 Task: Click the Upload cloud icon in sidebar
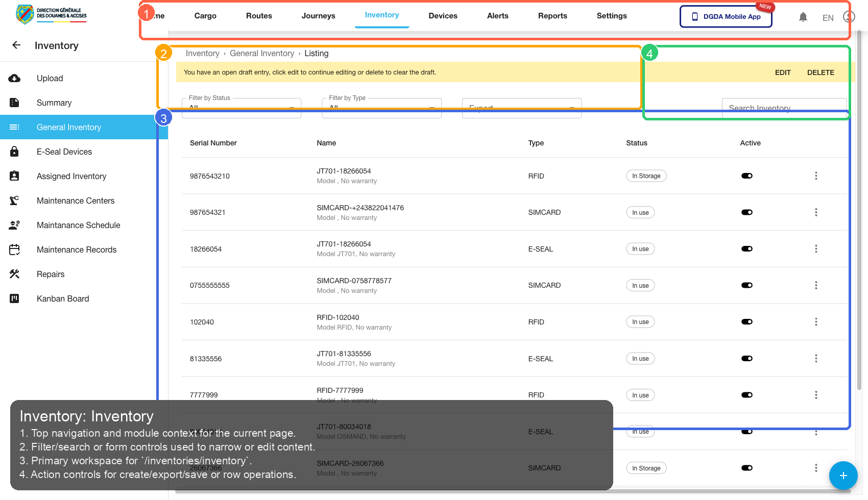[x=14, y=78]
